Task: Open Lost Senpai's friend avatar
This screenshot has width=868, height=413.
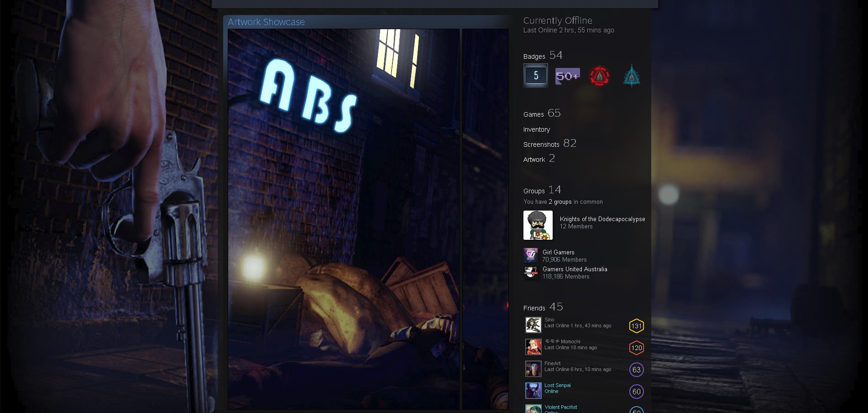Action: [x=533, y=391]
